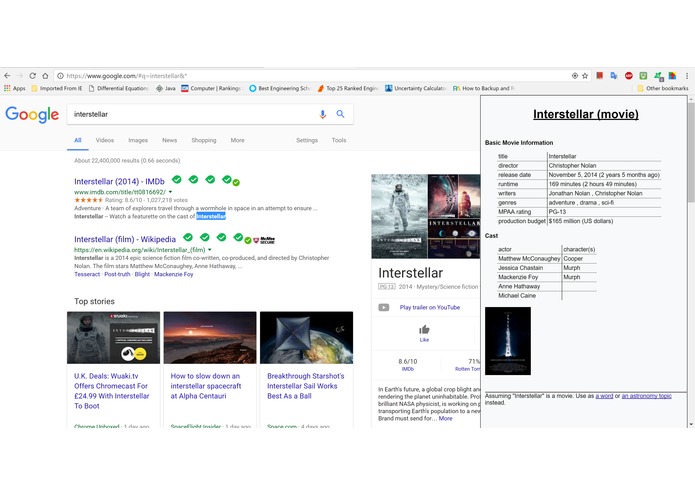695x494 pixels.
Task: Click the astronaut Interstellar poster image
Action: (x=399, y=216)
